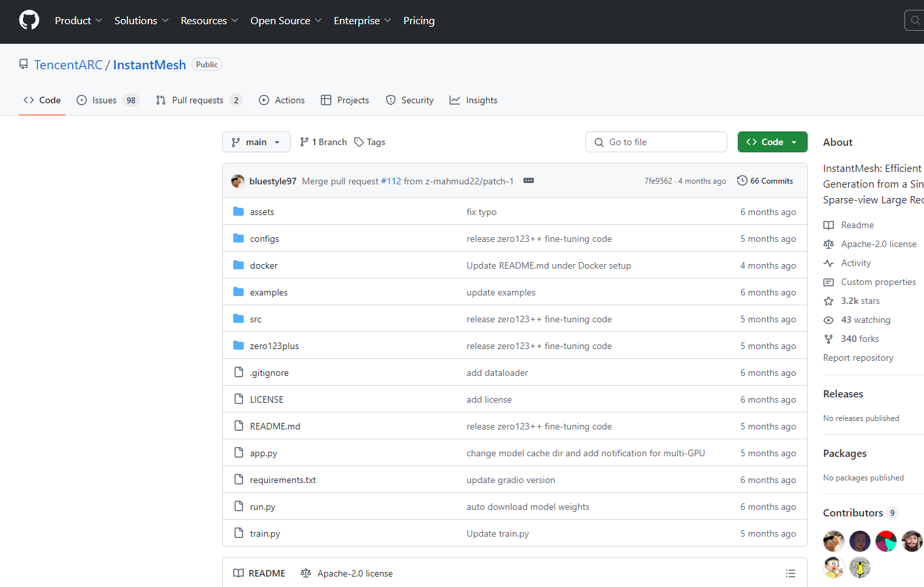Go to the Pricing page
924x587 pixels.
[x=419, y=21]
